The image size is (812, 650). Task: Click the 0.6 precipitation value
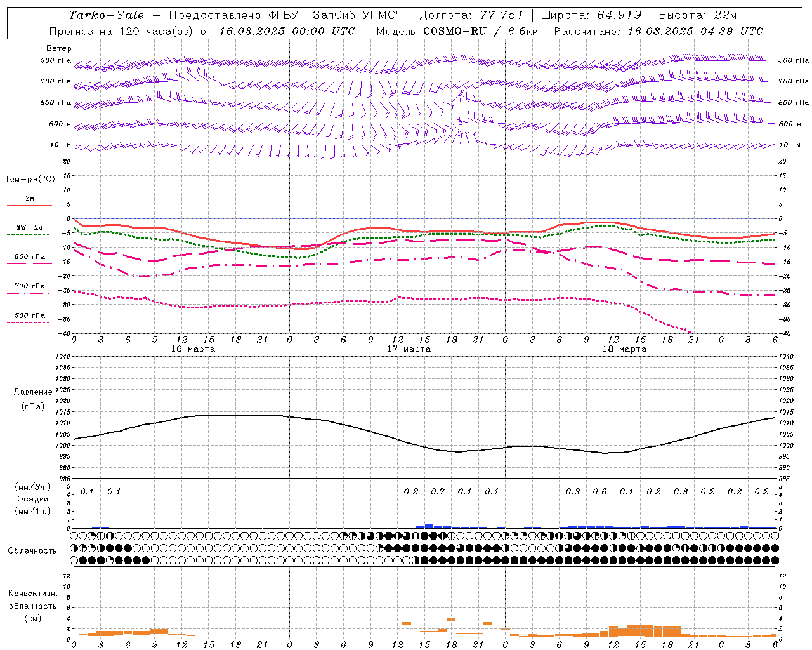tap(599, 491)
